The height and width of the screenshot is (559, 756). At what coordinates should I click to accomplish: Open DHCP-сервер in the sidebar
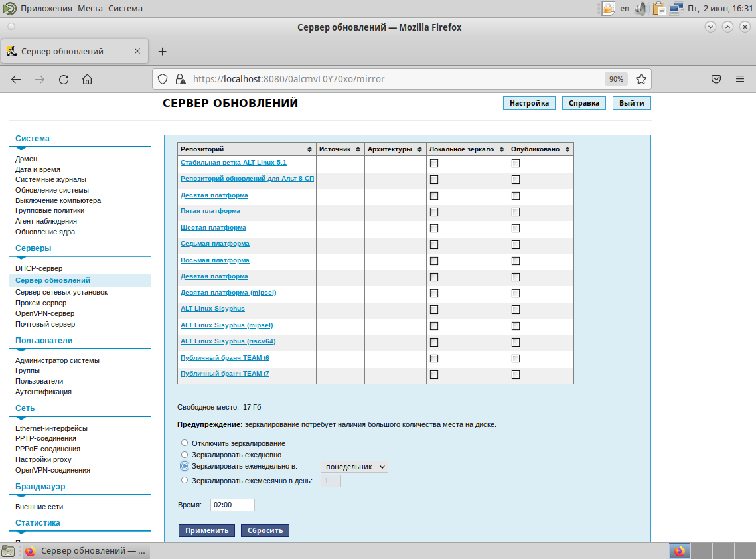coord(38,268)
